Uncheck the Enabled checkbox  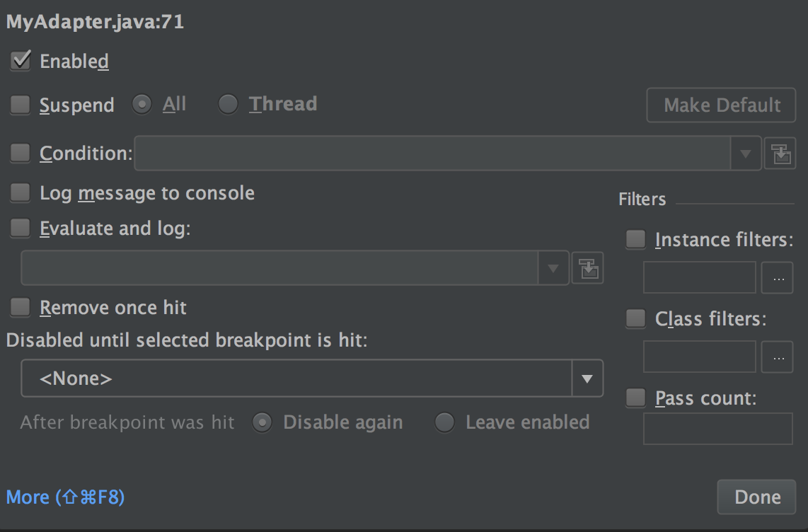(x=21, y=61)
